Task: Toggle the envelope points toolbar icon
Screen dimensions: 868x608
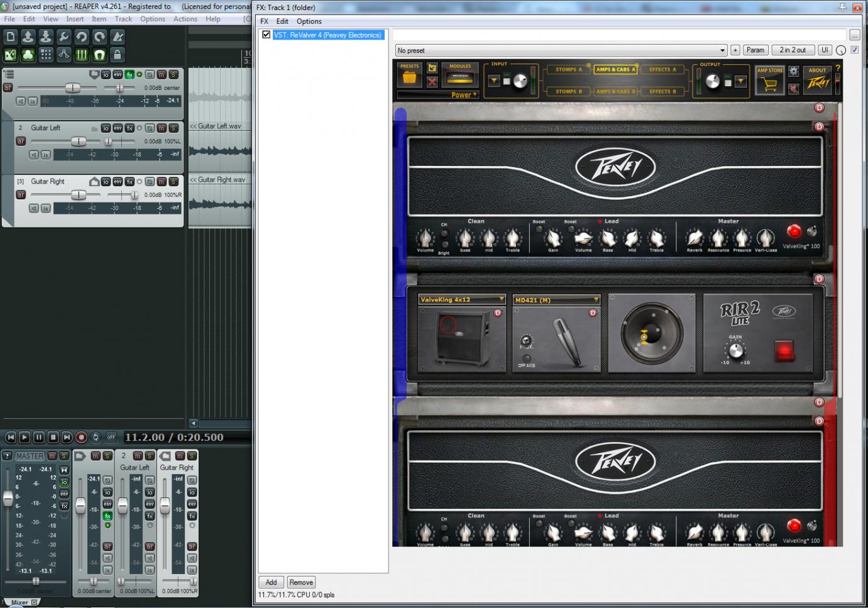Action: pyautogui.click(x=63, y=55)
